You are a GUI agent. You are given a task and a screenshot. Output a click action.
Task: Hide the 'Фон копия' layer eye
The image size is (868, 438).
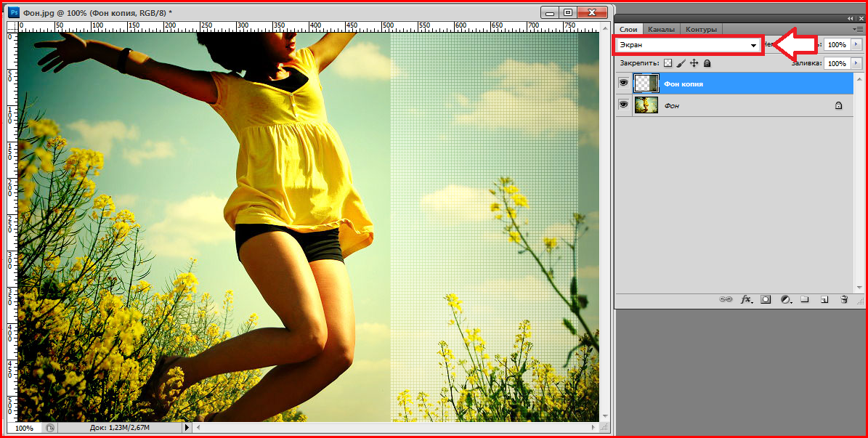pyautogui.click(x=624, y=83)
